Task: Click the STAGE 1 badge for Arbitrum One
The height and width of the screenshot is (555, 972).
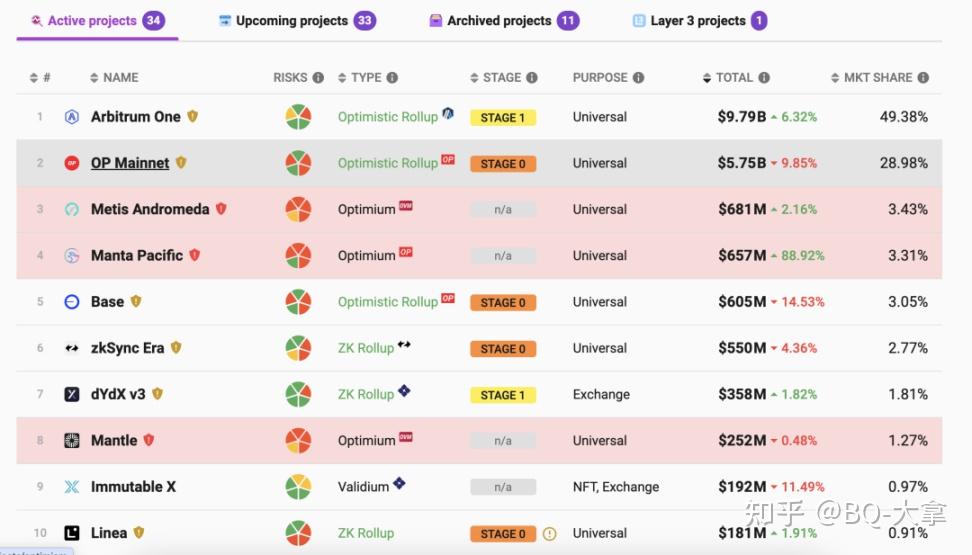Action: coord(503,118)
